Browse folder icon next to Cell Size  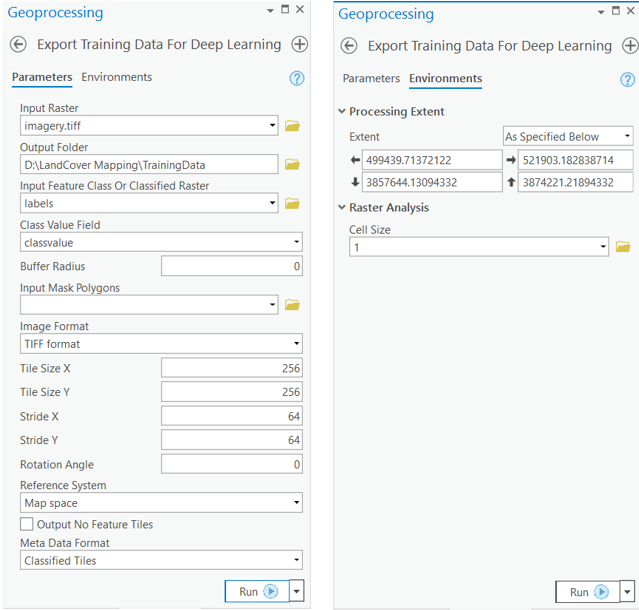623,247
